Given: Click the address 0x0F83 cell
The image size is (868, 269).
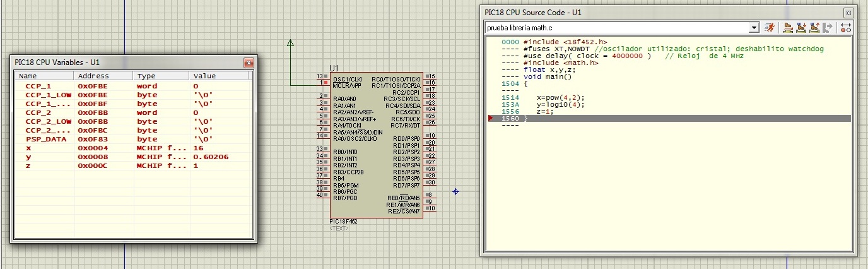Looking at the screenshot, I should point(93,139).
